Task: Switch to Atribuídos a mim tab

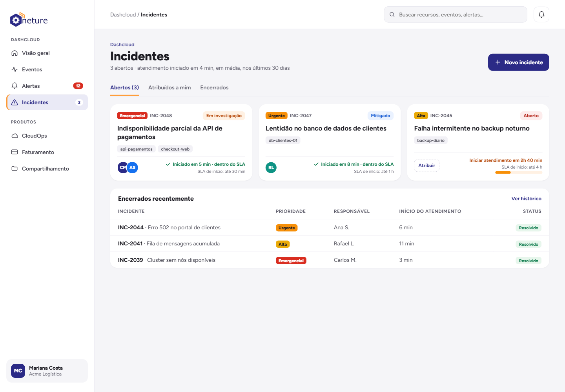Action: [169, 87]
